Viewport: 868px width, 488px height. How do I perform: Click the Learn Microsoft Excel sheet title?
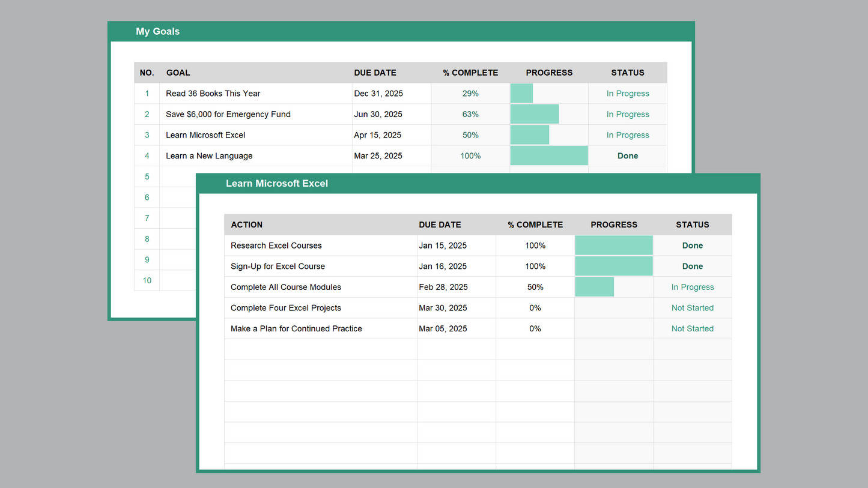pyautogui.click(x=276, y=183)
